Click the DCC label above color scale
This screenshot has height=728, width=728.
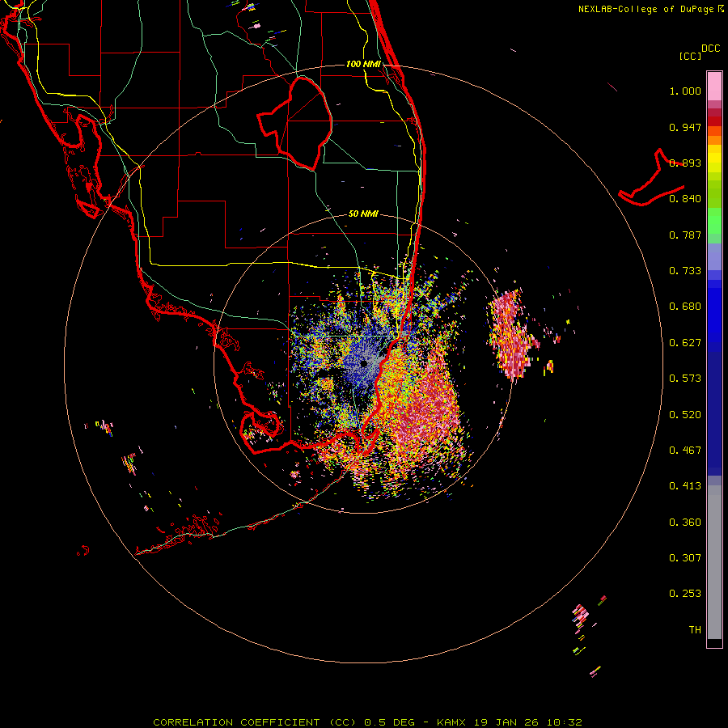coord(710,49)
